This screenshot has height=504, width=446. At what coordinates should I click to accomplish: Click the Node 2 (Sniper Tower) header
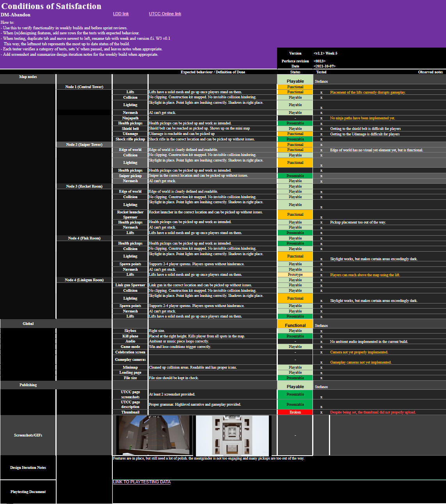(x=84, y=145)
